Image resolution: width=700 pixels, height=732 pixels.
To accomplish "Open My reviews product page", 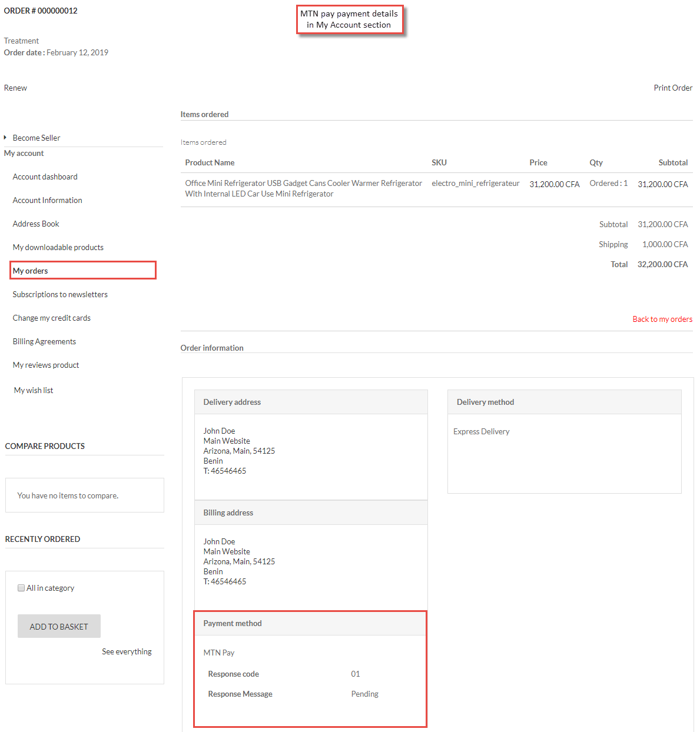I will pyautogui.click(x=45, y=365).
